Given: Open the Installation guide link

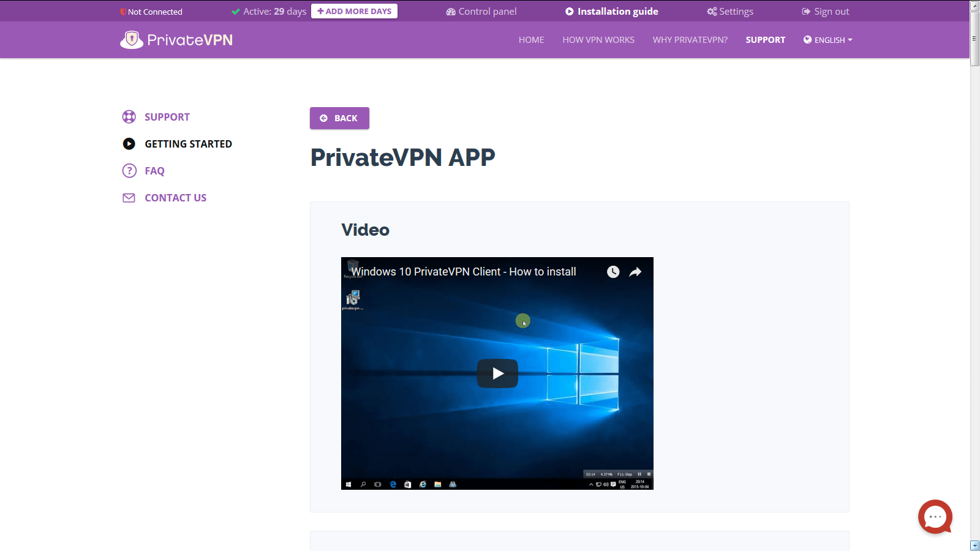Looking at the screenshot, I should 611,12.
